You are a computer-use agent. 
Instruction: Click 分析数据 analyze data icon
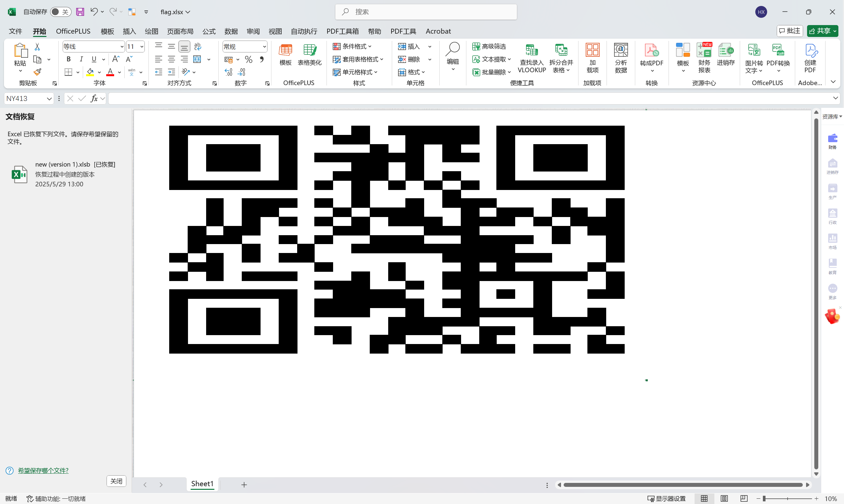coord(621,58)
